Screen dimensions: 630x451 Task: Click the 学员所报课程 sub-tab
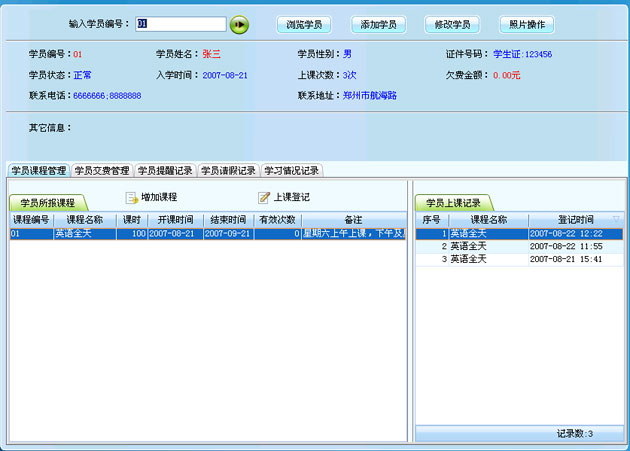48,203
